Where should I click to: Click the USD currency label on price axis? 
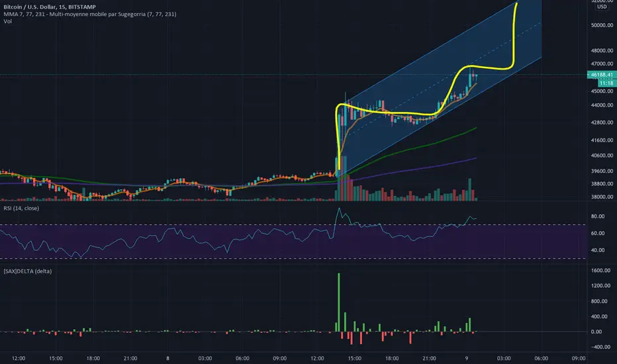(602, 7)
